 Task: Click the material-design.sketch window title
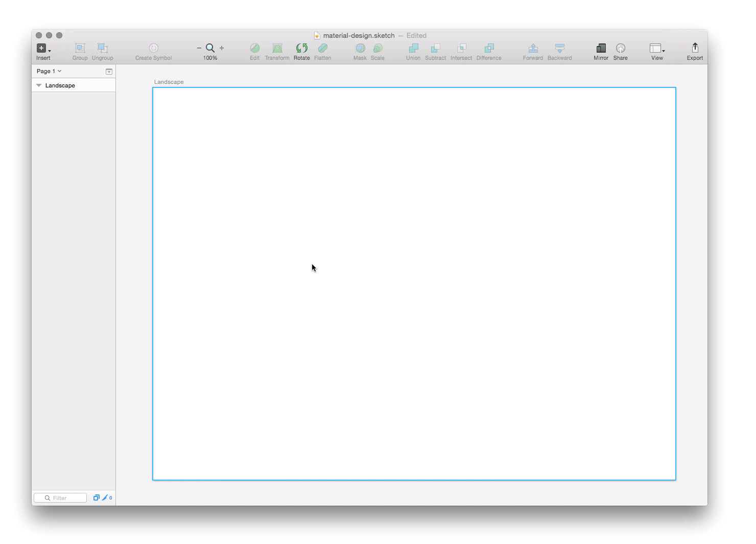(359, 35)
